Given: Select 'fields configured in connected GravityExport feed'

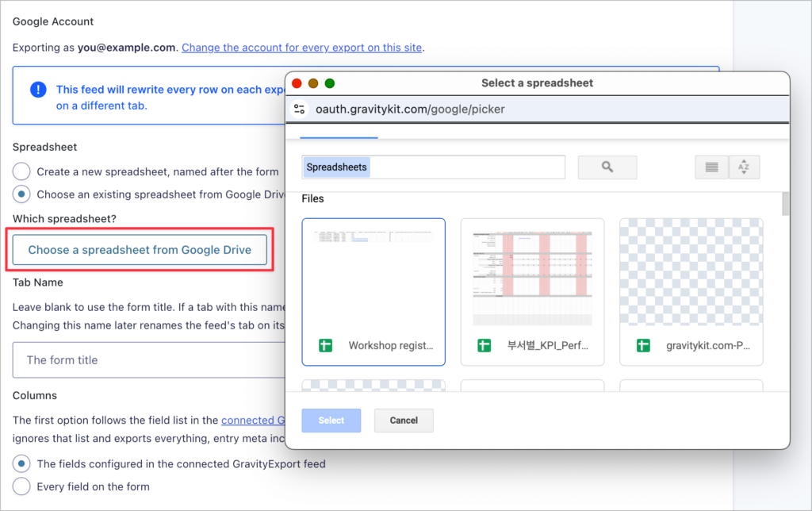Looking at the screenshot, I should click(21, 464).
